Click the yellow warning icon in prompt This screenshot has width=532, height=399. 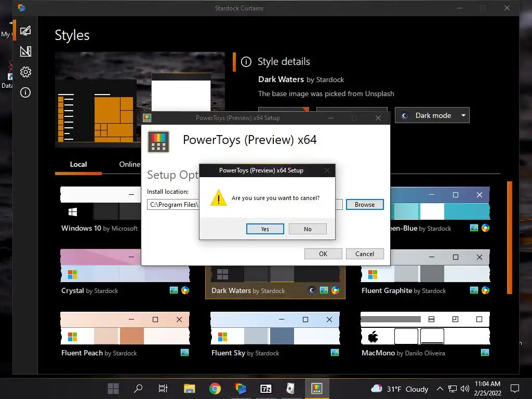point(219,197)
